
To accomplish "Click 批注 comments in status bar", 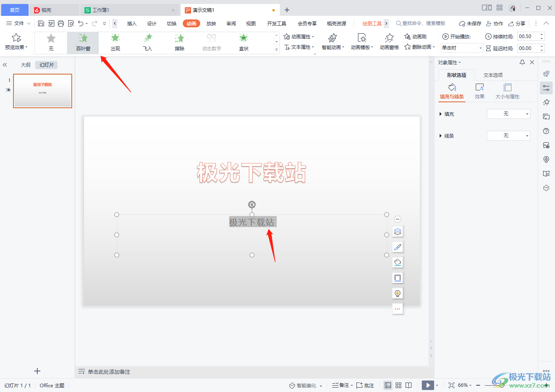I will [x=365, y=385].
